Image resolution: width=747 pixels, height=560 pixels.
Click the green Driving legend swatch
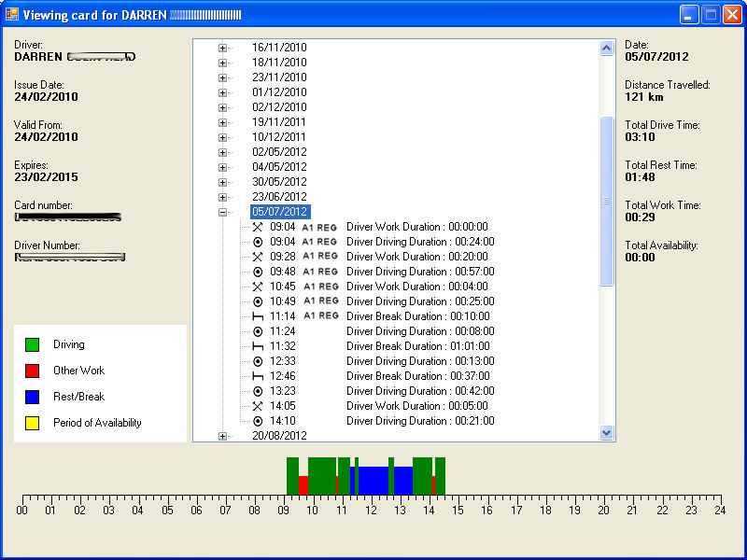coord(32,345)
